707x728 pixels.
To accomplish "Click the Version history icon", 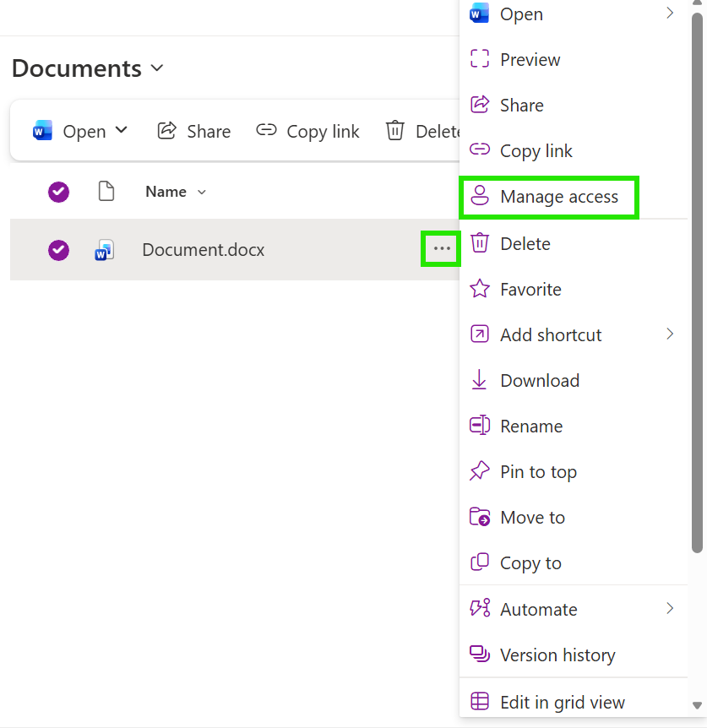I will 480,654.
